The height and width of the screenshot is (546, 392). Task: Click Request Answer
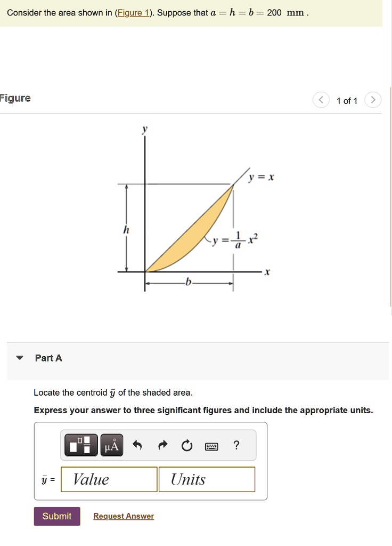coord(123,516)
